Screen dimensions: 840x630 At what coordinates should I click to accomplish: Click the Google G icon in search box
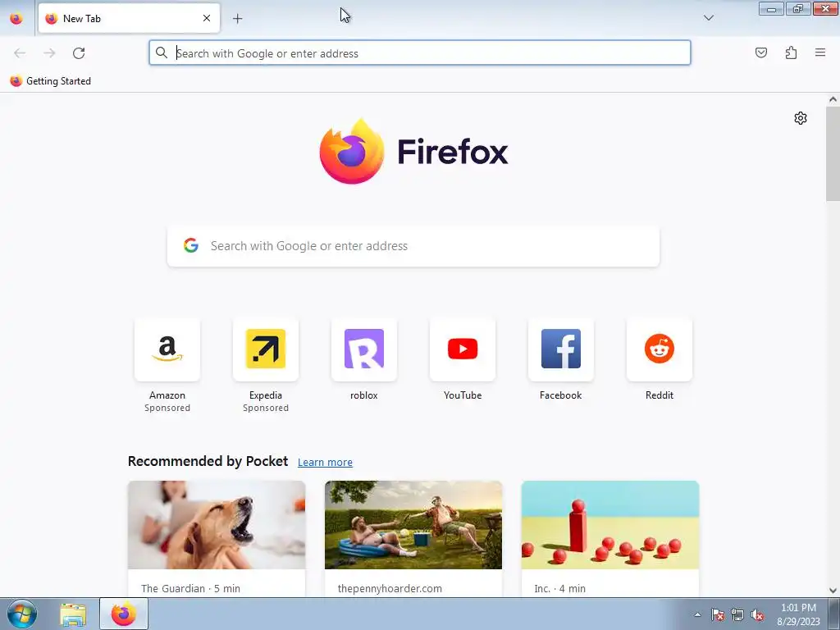[190, 245]
